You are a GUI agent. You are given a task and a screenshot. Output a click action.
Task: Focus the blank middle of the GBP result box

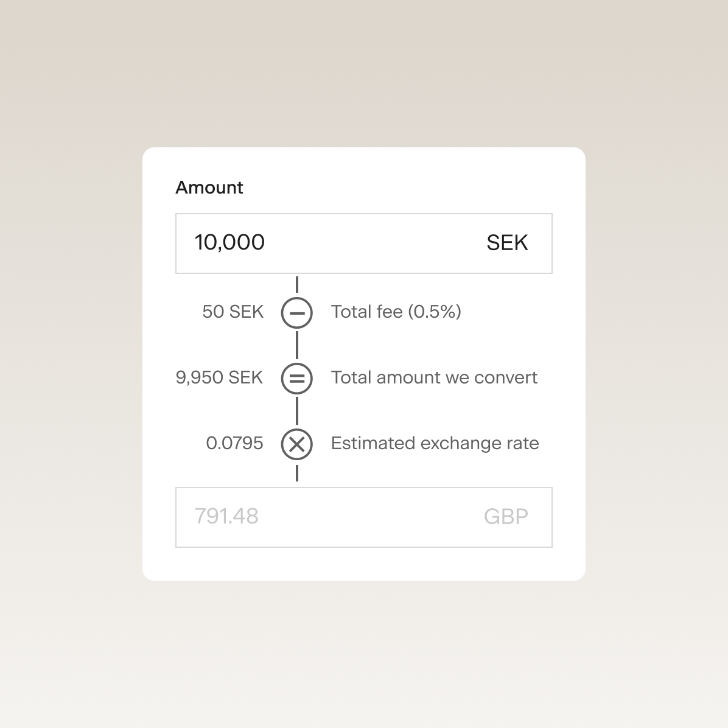[371, 517]
